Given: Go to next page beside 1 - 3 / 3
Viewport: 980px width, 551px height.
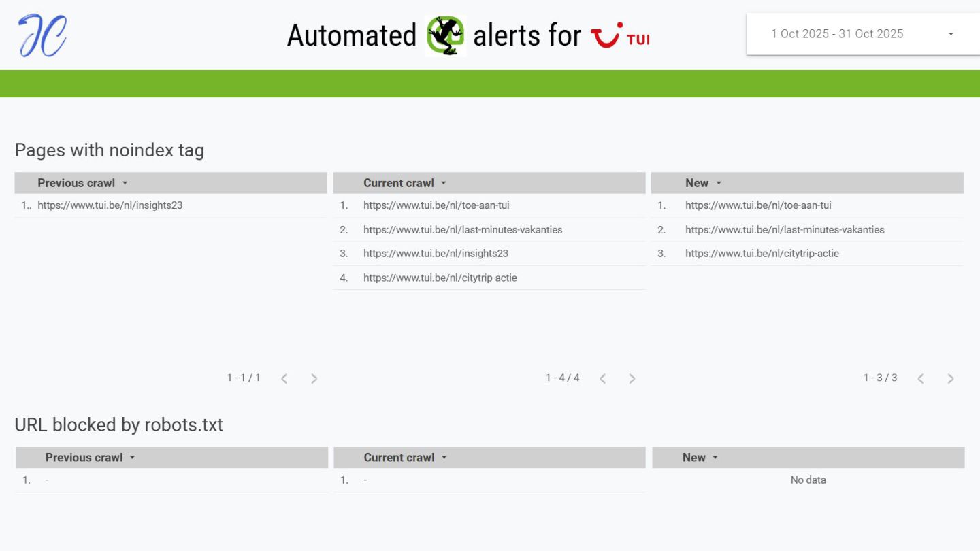Looking at the screenshot, I should [951, 378].
